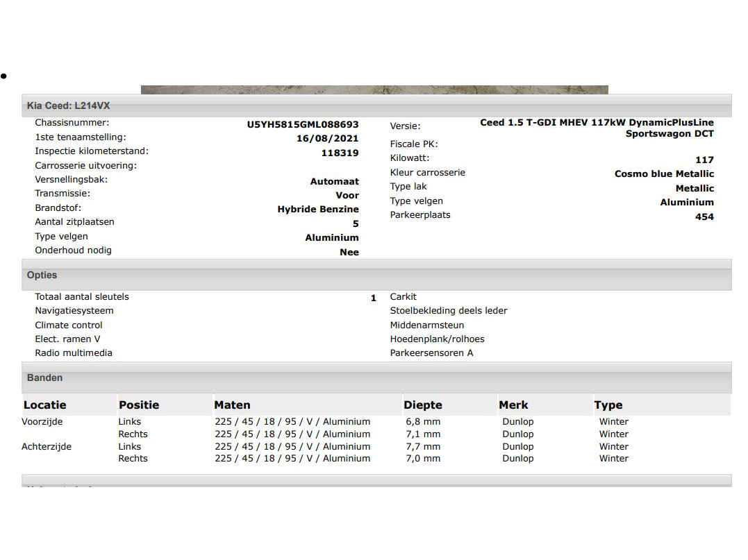Select the odometer reading 118319
Screen dimensions: 748x560
coord(340,153)
